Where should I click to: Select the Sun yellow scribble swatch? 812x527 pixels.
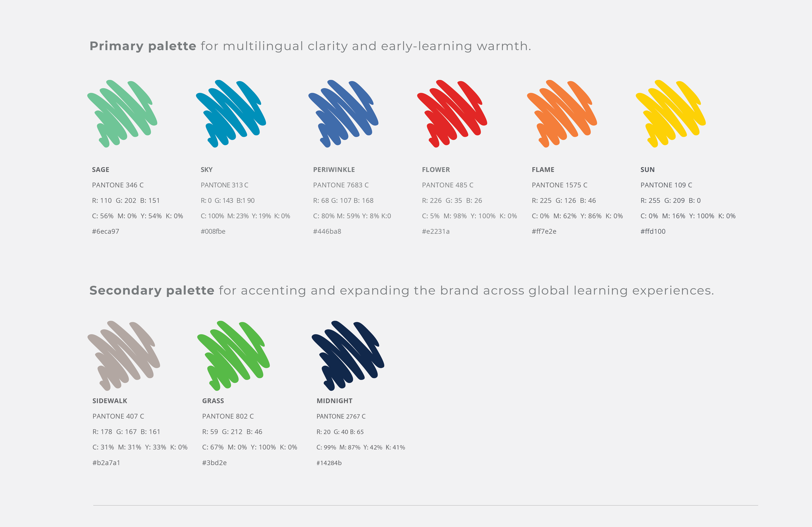(671, 114)
